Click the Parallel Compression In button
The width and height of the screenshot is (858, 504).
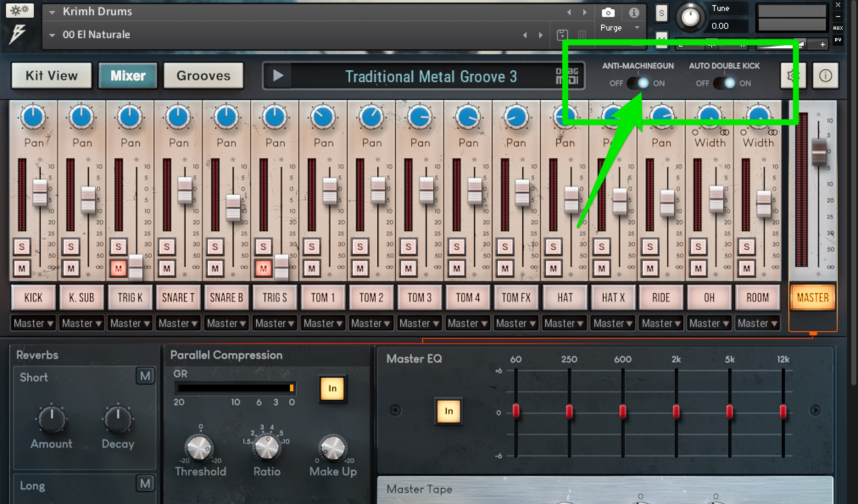(332, 388)
